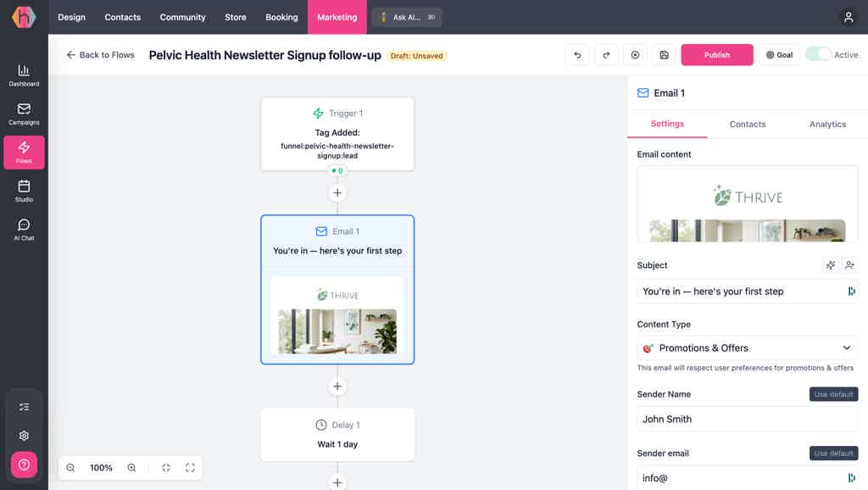The image size is (868, 490).
Task: Open the Booking menu
Action: coord(281,17)
